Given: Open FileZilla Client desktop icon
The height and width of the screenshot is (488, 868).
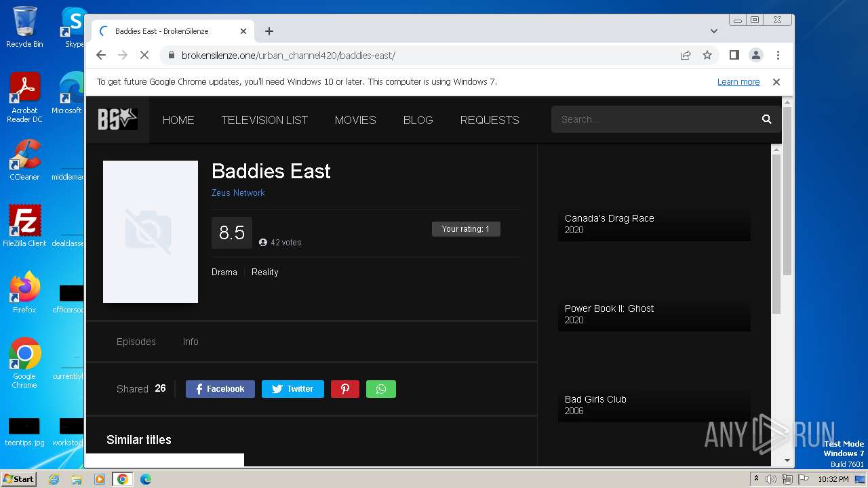Looking at the screenshot, I should pyautogui.click(x=24, y=226).
